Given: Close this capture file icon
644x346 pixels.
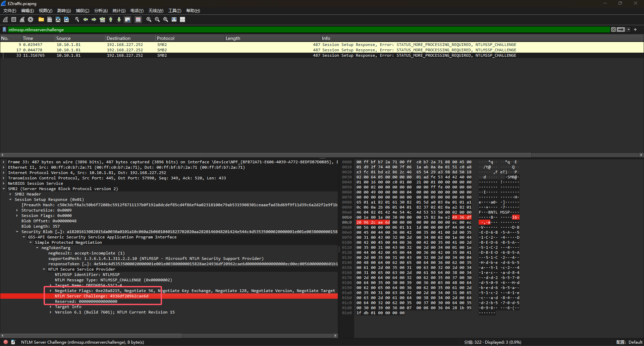Looking at the screenshot, I should click(58, 20).
